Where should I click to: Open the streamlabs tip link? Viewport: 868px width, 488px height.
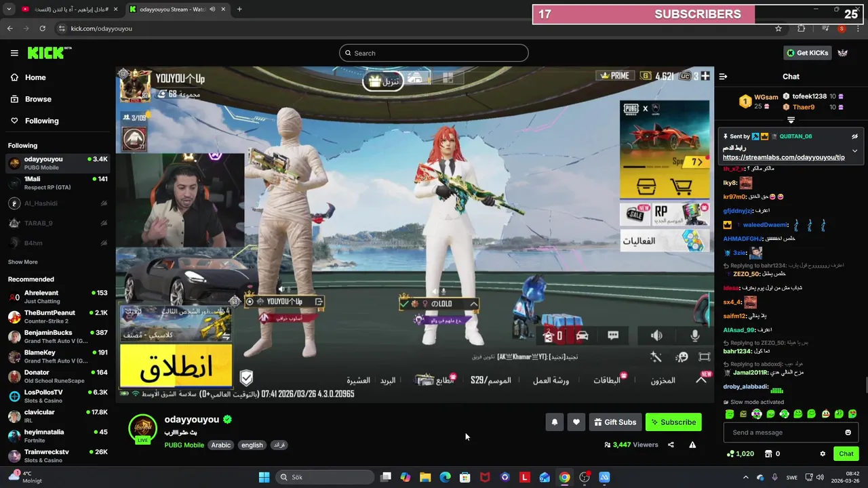784,157
